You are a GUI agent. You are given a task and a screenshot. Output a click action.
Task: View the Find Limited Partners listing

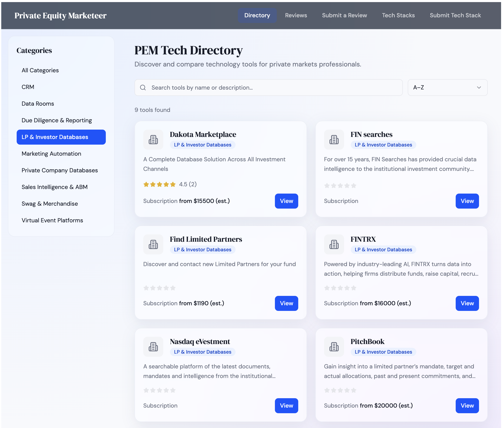click(286, 304)
